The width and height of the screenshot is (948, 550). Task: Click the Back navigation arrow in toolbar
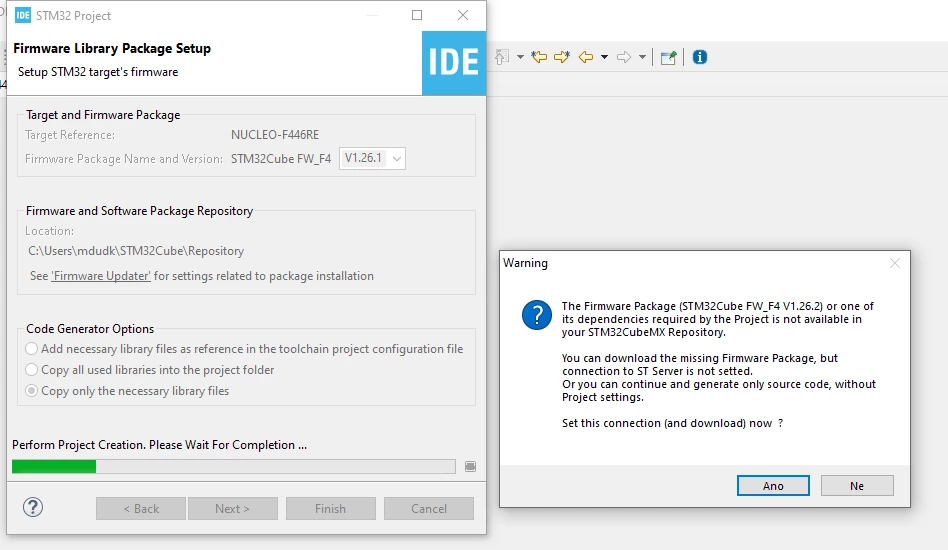(585, 57)
